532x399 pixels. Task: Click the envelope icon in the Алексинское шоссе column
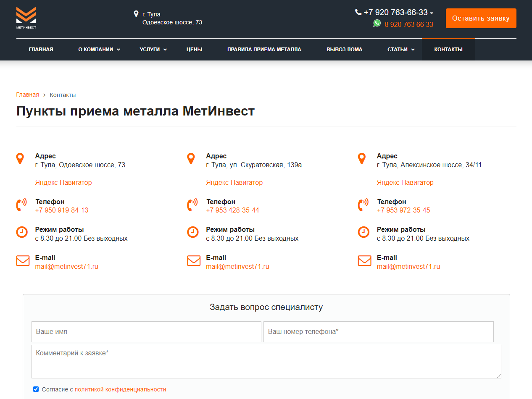click(365, 261)
